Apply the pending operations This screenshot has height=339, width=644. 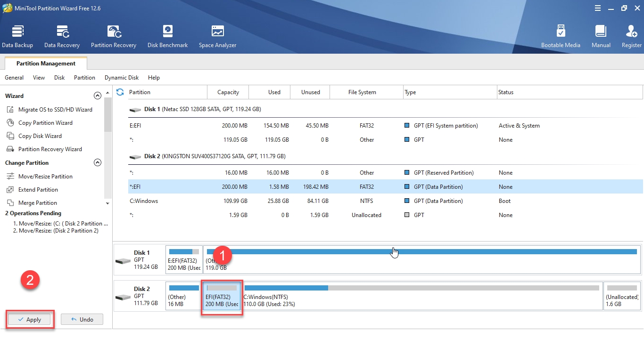(30, 320)
